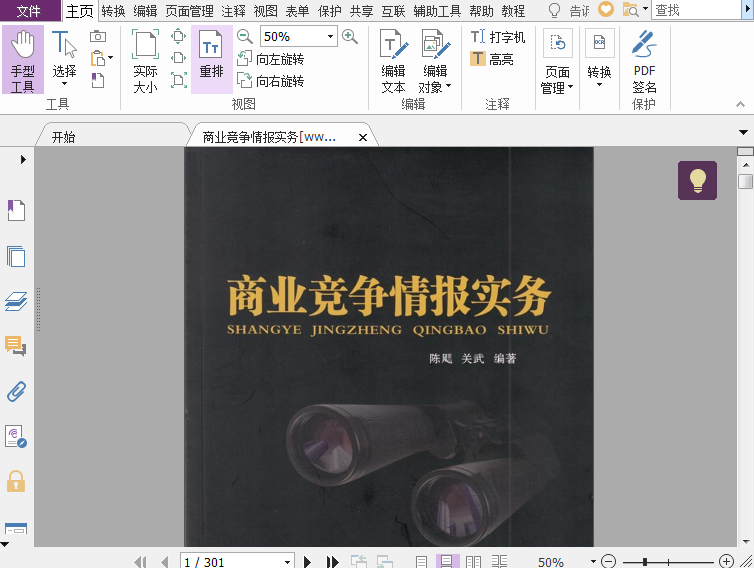Open the Attachments paperclip panel

click(16, 391)
